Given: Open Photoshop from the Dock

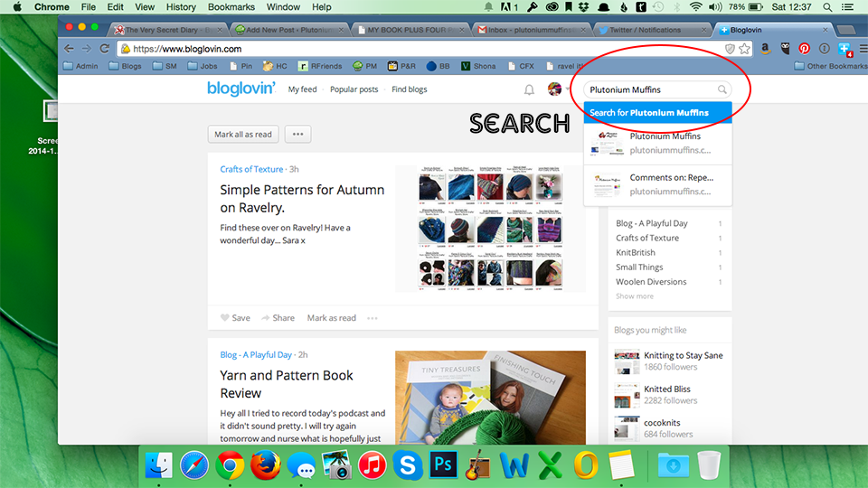Looking at the screenshot, I should [443, 465].
